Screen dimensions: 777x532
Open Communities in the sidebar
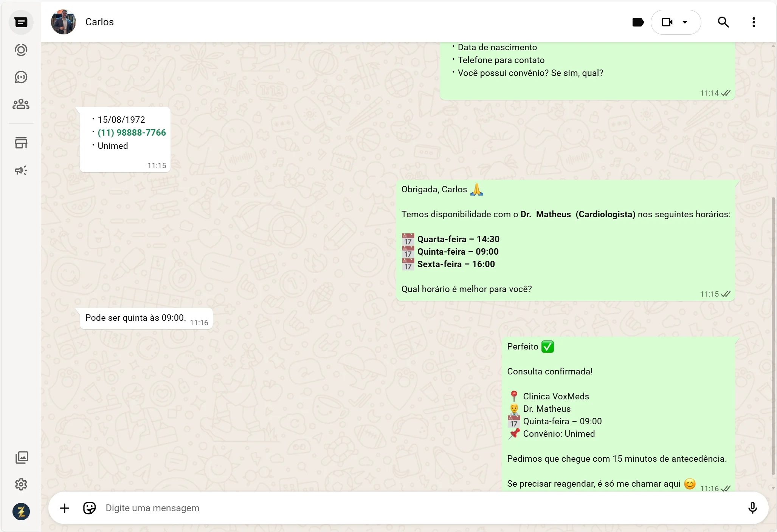(21, 104)
